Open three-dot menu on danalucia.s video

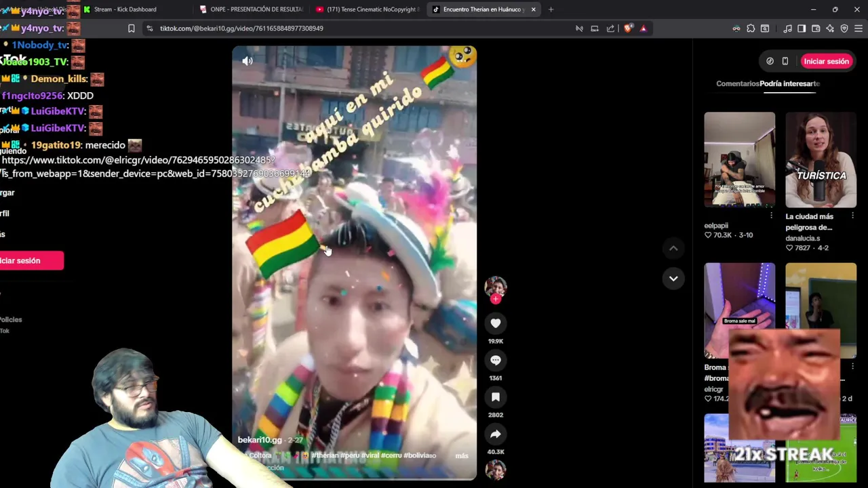[852, 216]
